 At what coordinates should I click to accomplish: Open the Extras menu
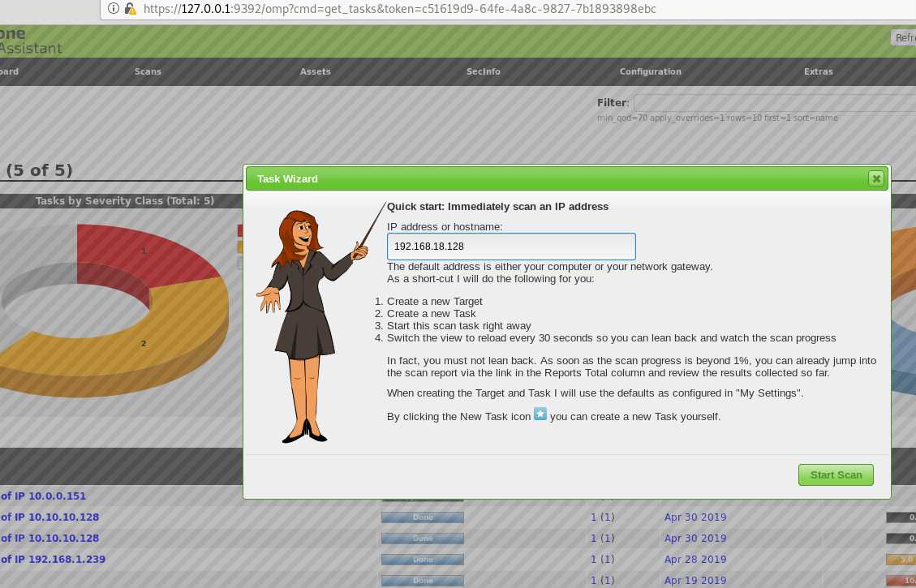(x=818, y=71)
